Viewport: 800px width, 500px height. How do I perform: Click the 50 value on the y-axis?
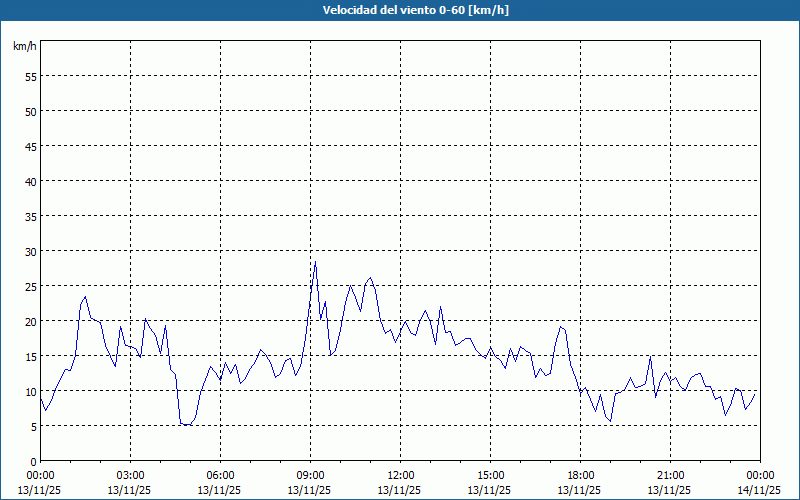tap(30, 111)
